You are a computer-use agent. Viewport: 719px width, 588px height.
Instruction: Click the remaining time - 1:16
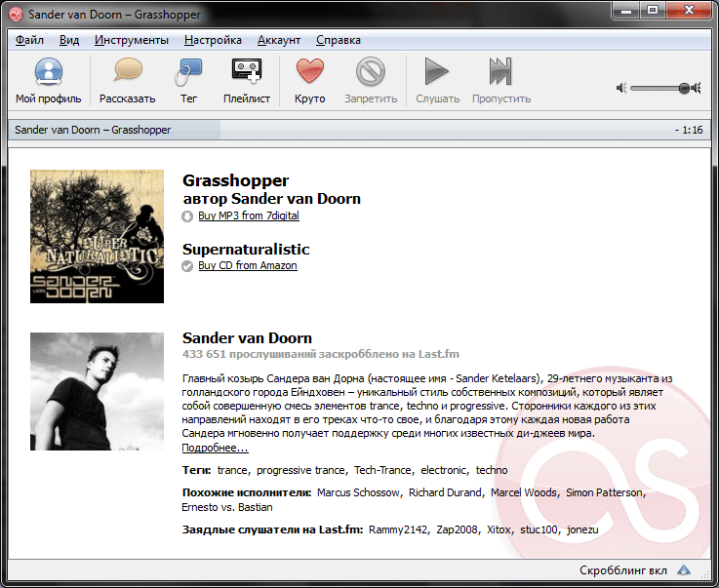(689, 130)
